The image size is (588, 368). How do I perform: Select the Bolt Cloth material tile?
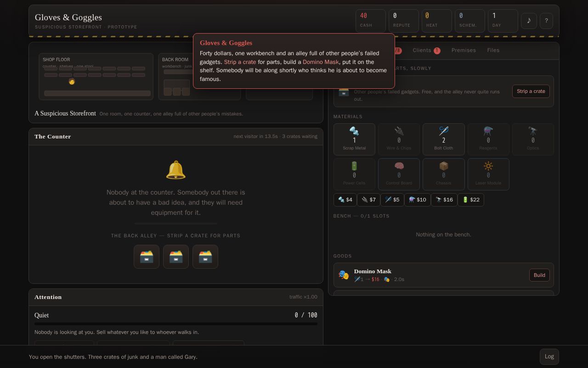coord(444,139)
